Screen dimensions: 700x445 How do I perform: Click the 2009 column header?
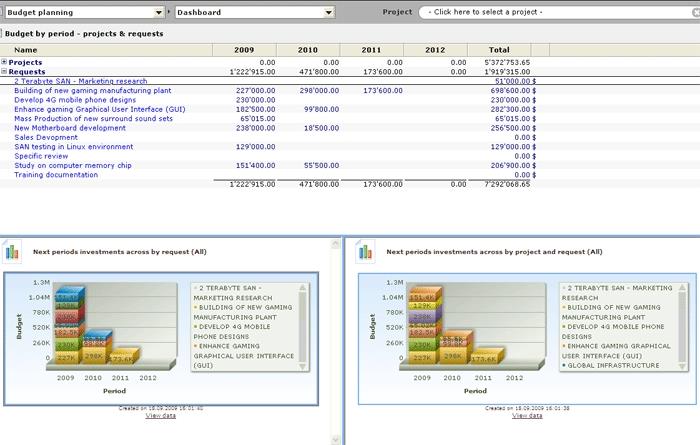coord(244,50)
